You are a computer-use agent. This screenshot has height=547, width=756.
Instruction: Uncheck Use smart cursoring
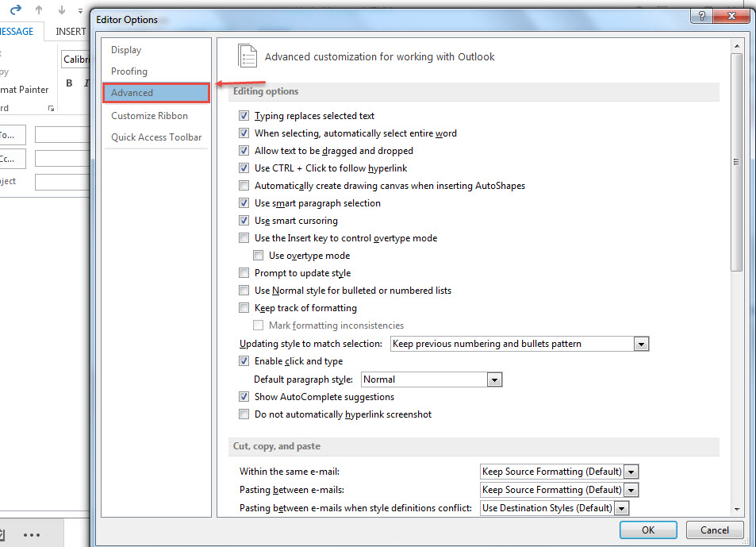244,221
